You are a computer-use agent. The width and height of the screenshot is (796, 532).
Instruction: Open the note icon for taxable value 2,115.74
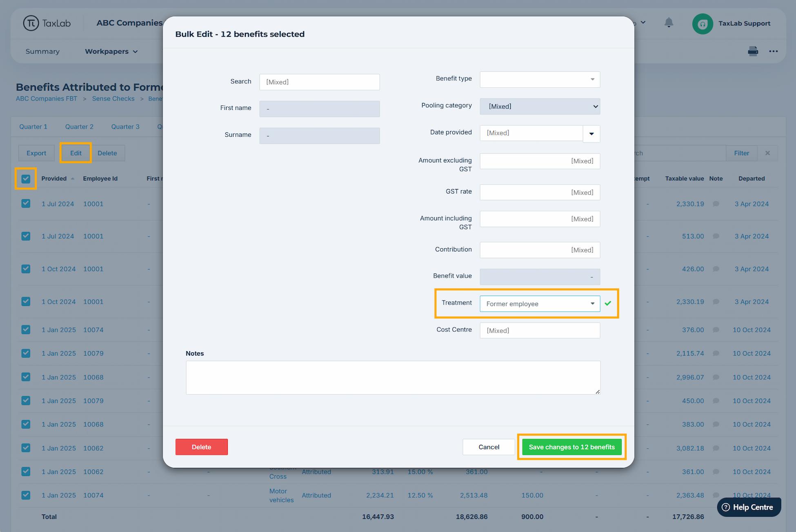point(716,354)
